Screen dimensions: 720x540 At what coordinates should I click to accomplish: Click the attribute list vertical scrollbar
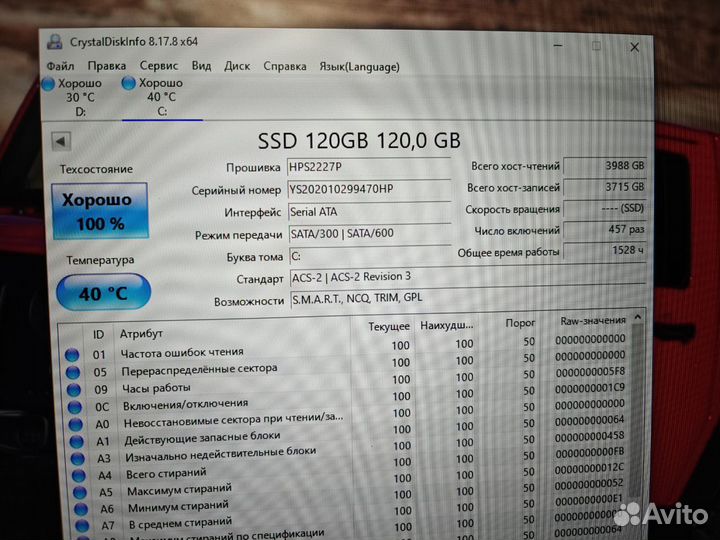click(x=636, y=411)
